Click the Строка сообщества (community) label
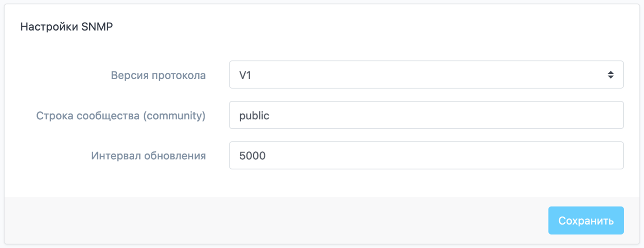The height and width of the screenshot is (248, 644). [121, 116]
